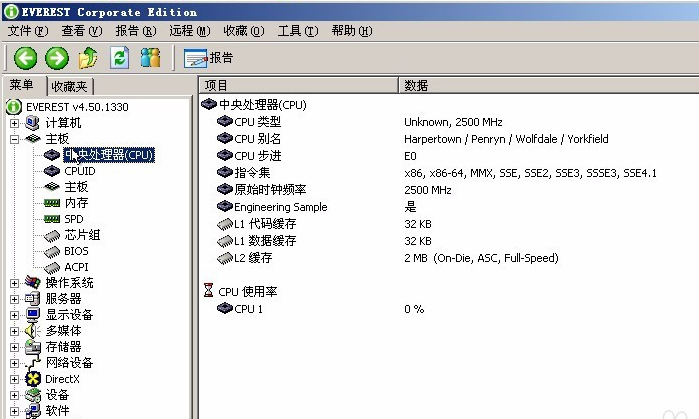This screenshot has height=419, width=699.
Task: Select ACPI in the tree
Action: pos(76,267)
